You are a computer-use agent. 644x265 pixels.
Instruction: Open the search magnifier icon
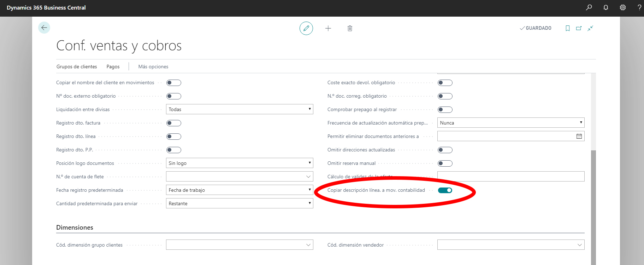[x=589, y=7]
